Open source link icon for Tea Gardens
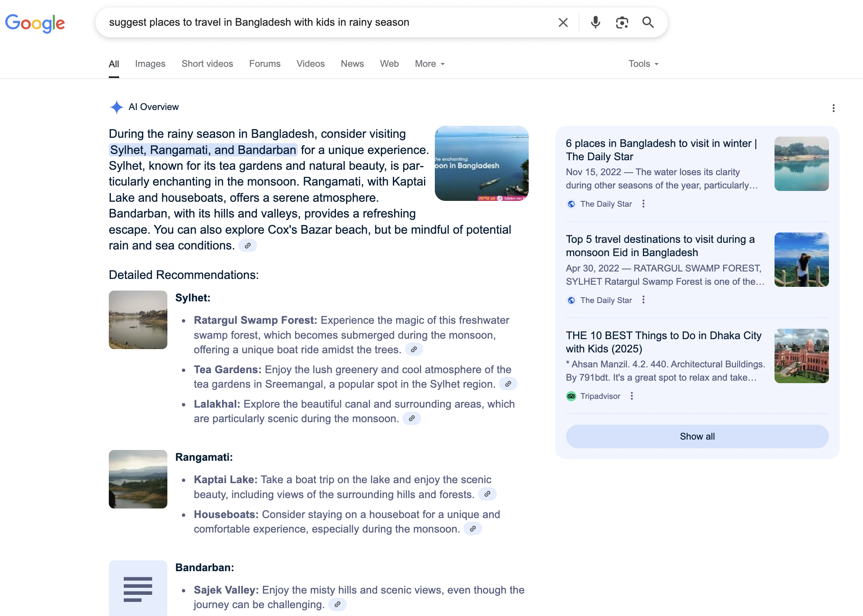Image resolution: width=863 pixels, height=616 pixels. 508,384
